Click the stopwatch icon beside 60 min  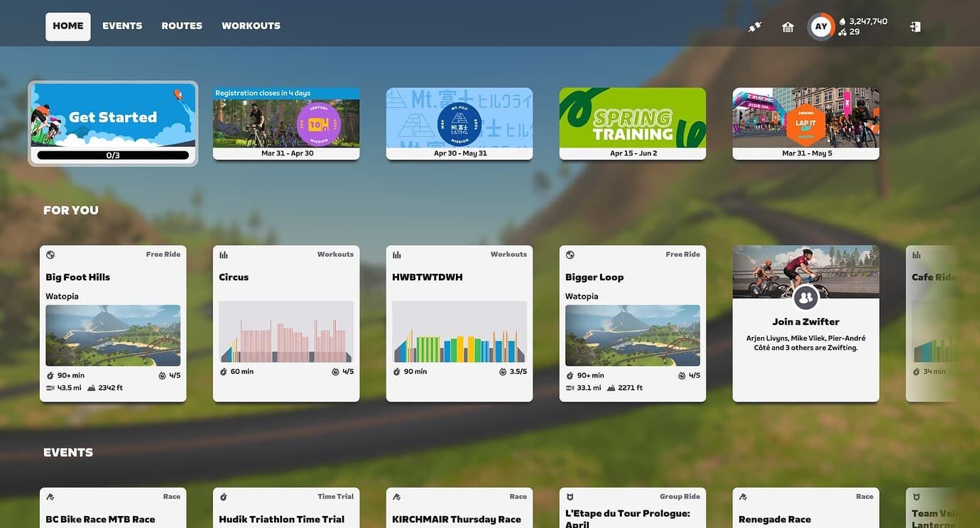tap(224, 371)
